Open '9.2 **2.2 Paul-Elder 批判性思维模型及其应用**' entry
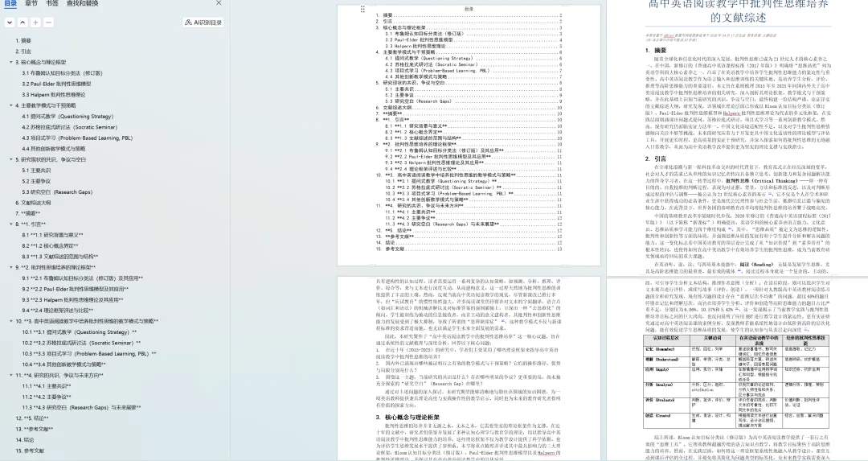The height and width of the screenshot is (461, 868). coord(76,289)
